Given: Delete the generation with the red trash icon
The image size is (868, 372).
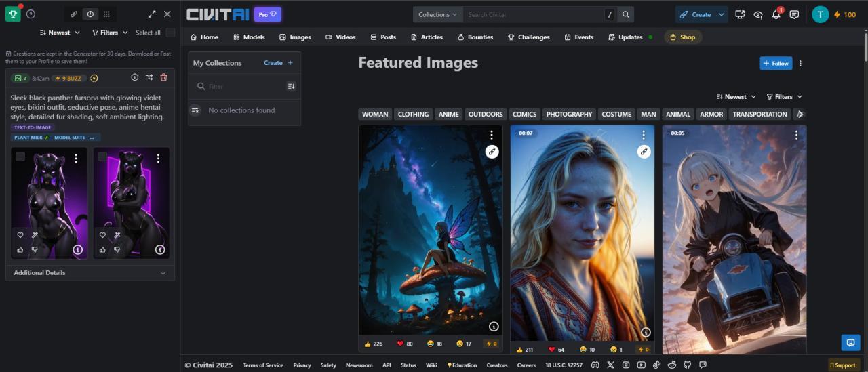Looking at the screenshot, I should (x=163, y=78).
